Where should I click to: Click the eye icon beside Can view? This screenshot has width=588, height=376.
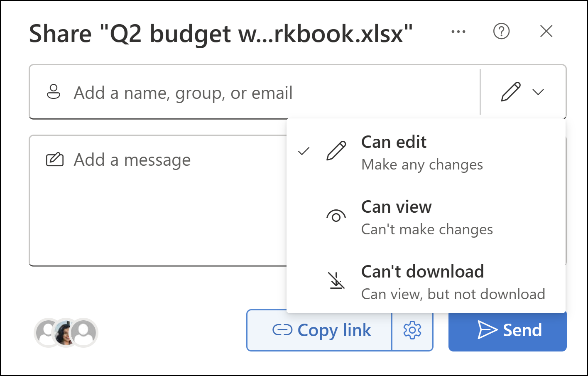(336, 215)
